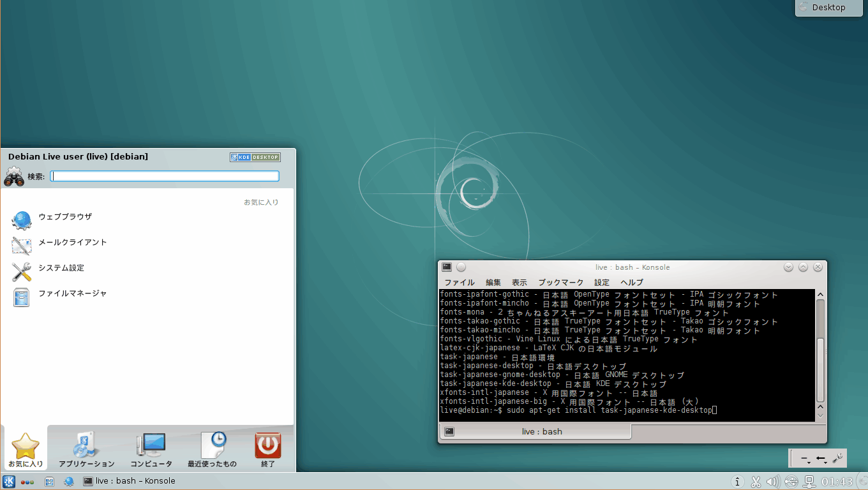Screen dimensions: 868x490
Task: Switch to アプリケーション tab in launcher
Action: (87, 449)
